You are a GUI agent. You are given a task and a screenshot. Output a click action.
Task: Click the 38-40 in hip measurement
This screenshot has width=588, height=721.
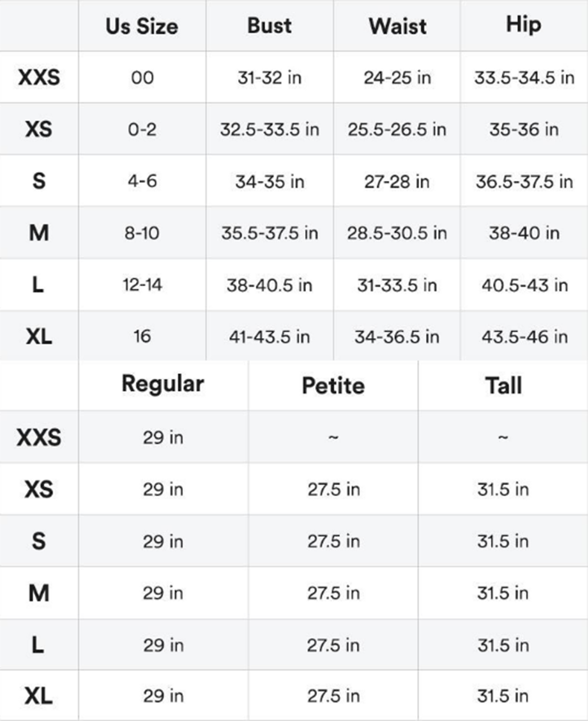point(524,233)
